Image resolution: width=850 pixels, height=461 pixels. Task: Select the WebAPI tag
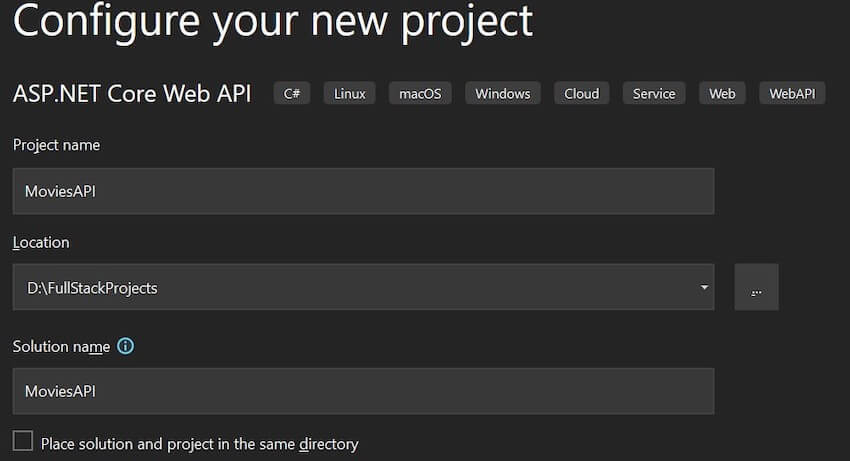[792, 94]
